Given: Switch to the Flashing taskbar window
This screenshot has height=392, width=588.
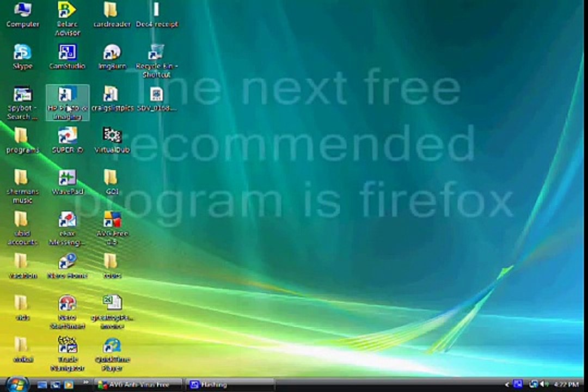Looking at the screenshot, I should 230,385.
